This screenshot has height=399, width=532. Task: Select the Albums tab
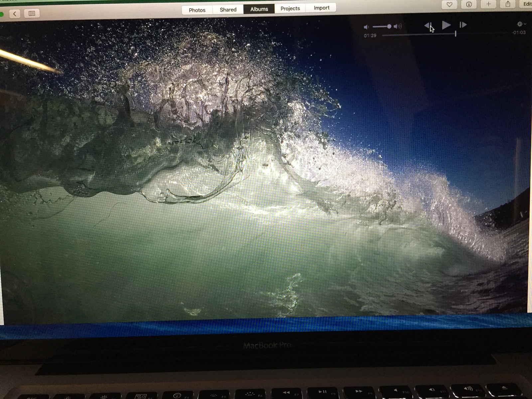click(259, 9)
